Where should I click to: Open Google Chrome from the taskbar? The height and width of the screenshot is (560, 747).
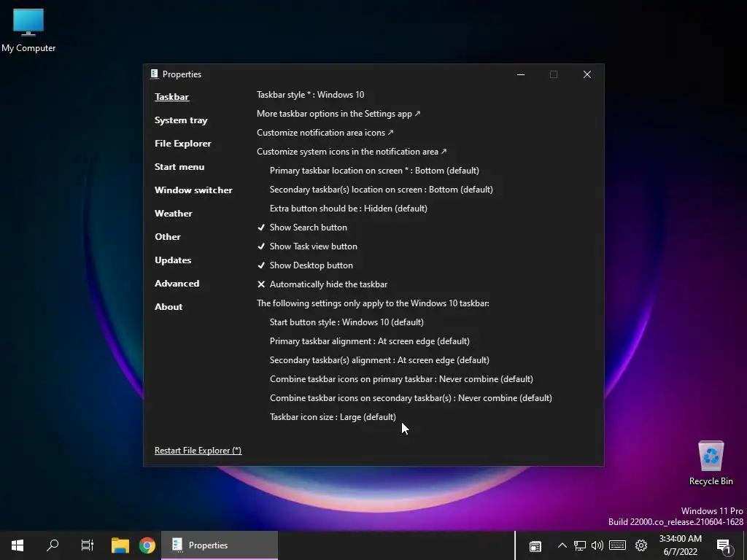pyautogui.click(x=147, y=545)
